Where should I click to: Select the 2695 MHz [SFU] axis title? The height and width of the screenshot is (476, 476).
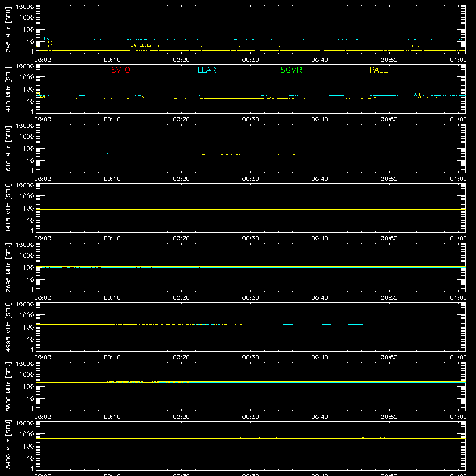click(8, 267)
